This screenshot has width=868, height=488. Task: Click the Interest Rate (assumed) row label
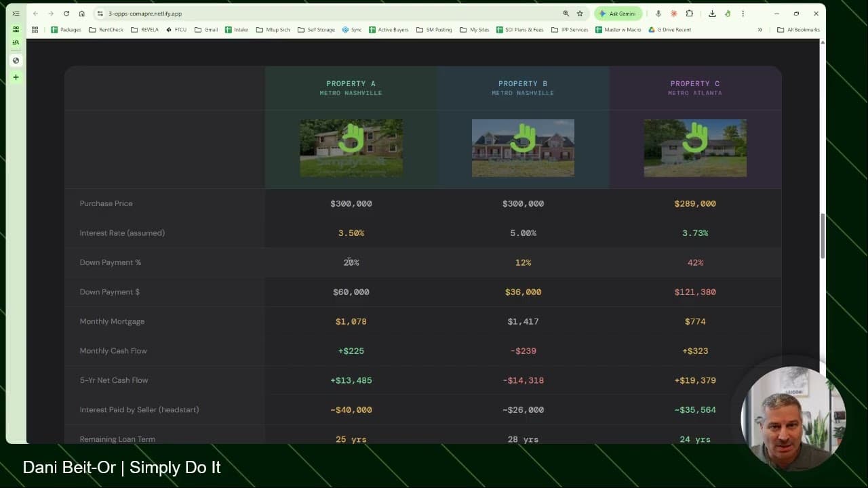click(122, 233)
